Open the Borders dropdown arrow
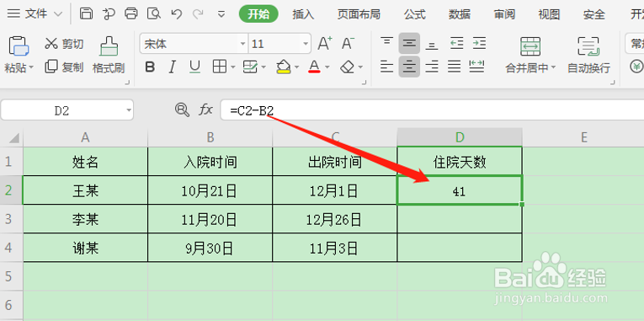The width and height of the screenshot is (644, 321). 233,67
